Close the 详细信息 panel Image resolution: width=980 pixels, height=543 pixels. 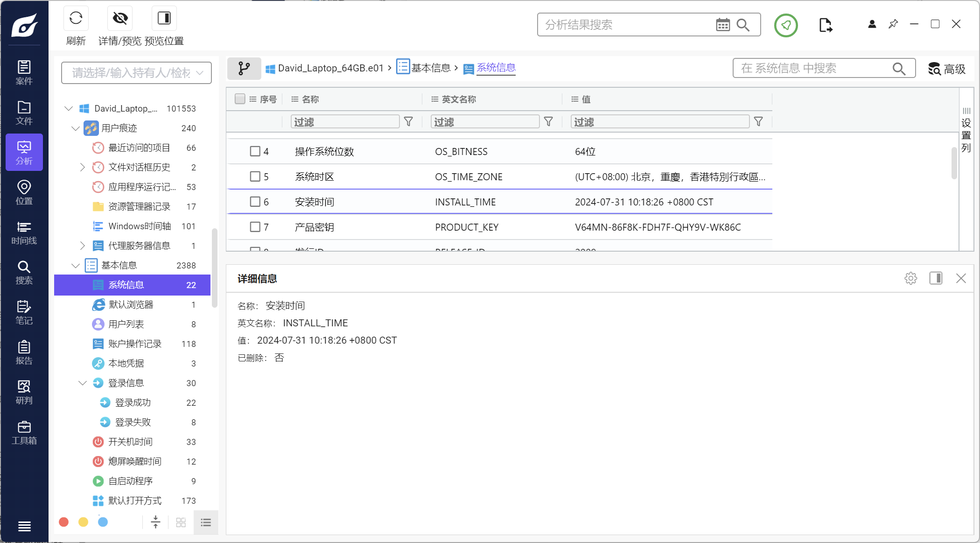tap(961, 278)
